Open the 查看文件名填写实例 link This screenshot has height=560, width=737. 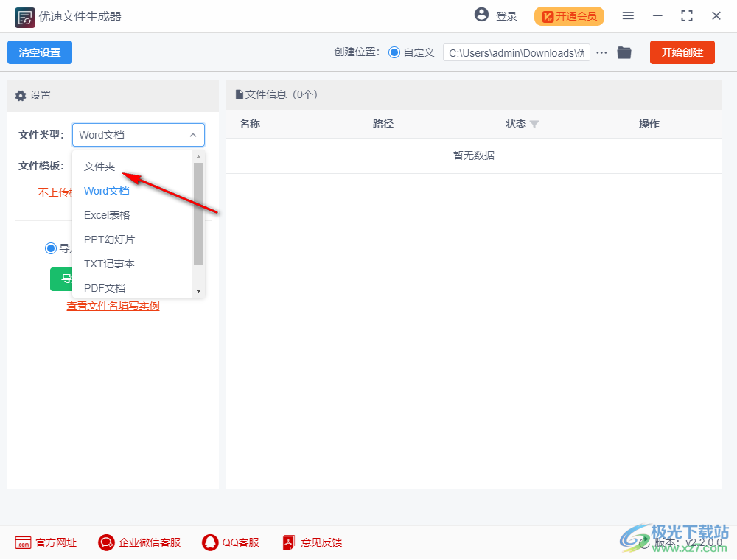click(x=113, y=306)
